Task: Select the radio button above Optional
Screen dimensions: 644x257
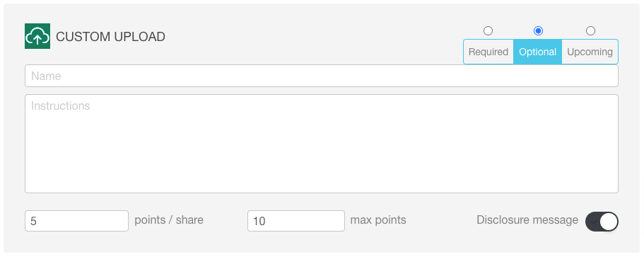Action: coord(538,31)
